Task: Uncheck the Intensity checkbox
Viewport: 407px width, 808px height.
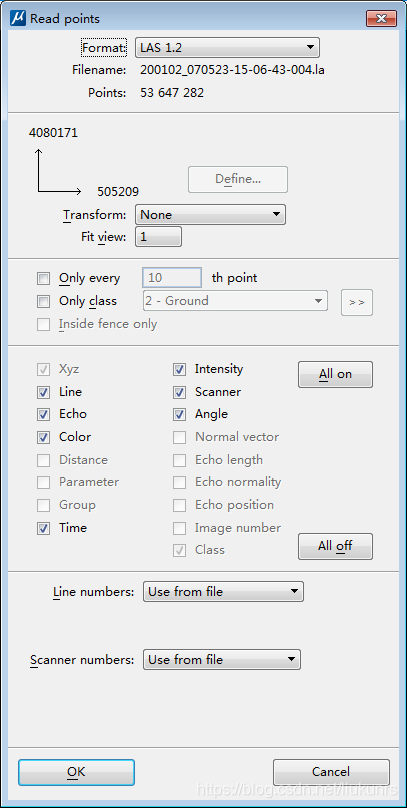Action: click(179, 369)
